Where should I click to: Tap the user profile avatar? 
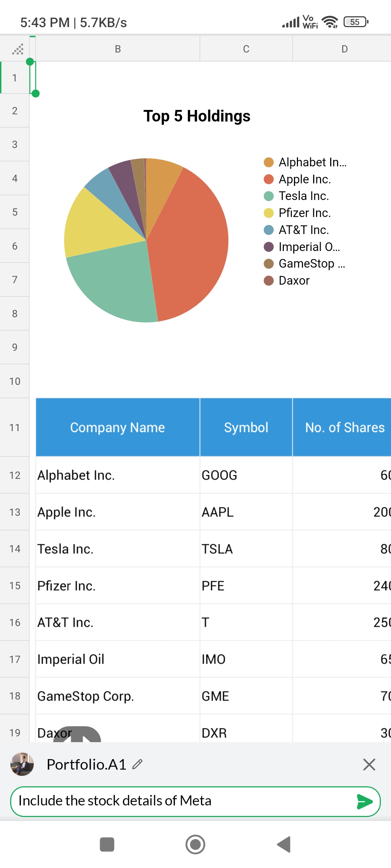(22, 764)
